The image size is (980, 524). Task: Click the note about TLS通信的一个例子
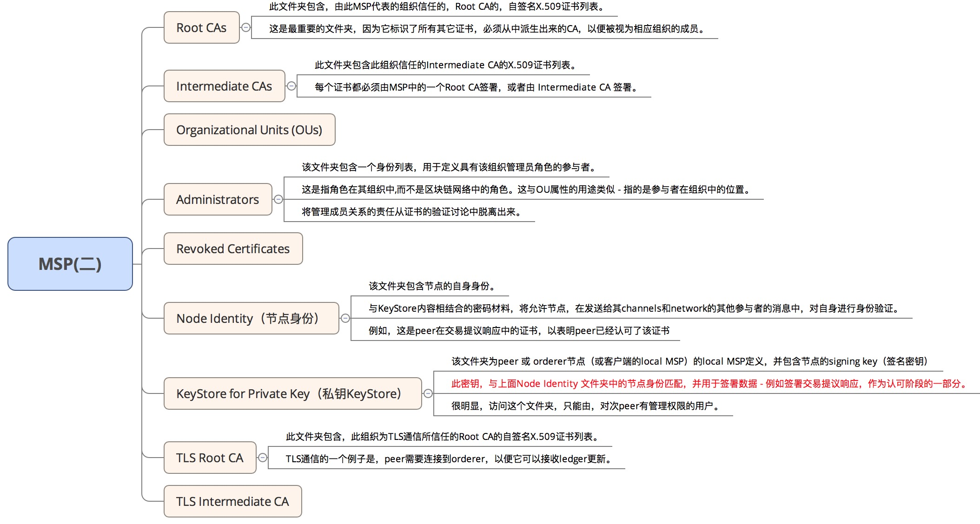448,459
